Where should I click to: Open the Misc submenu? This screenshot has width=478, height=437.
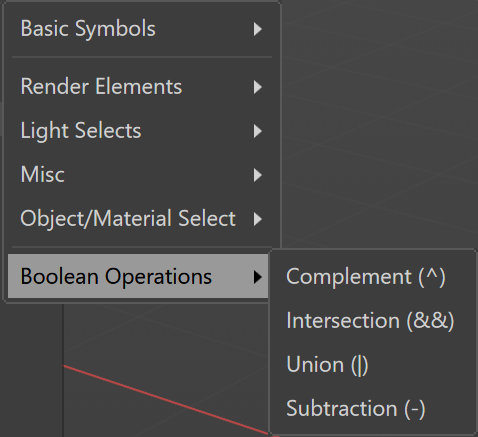click(138, 175)
